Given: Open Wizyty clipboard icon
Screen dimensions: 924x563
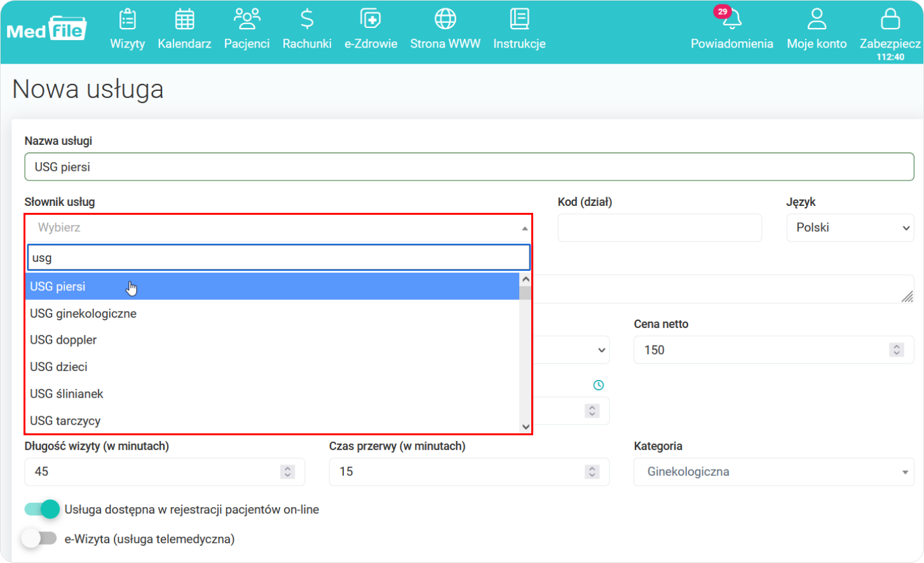Looking at the screenshot, I should pos(128,19).
